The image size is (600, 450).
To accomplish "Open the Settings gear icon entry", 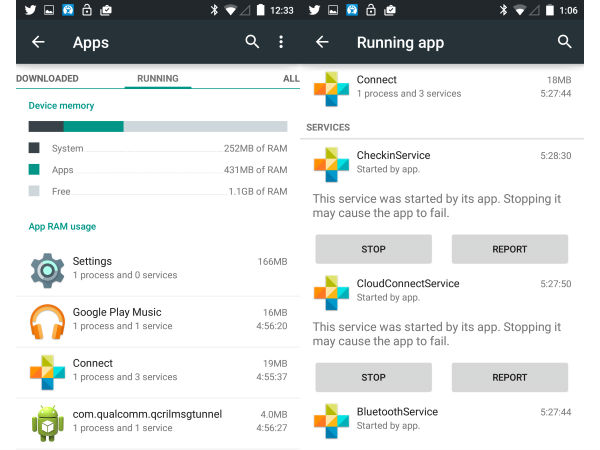I will [47, 269].
